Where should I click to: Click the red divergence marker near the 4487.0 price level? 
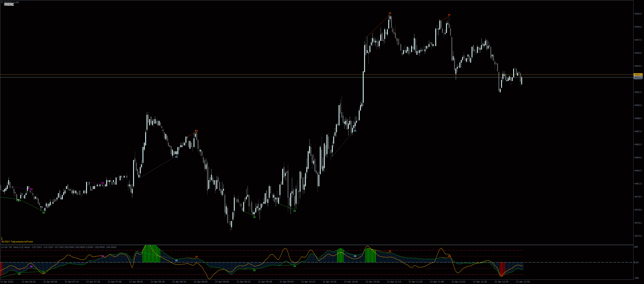pos(196,131)
